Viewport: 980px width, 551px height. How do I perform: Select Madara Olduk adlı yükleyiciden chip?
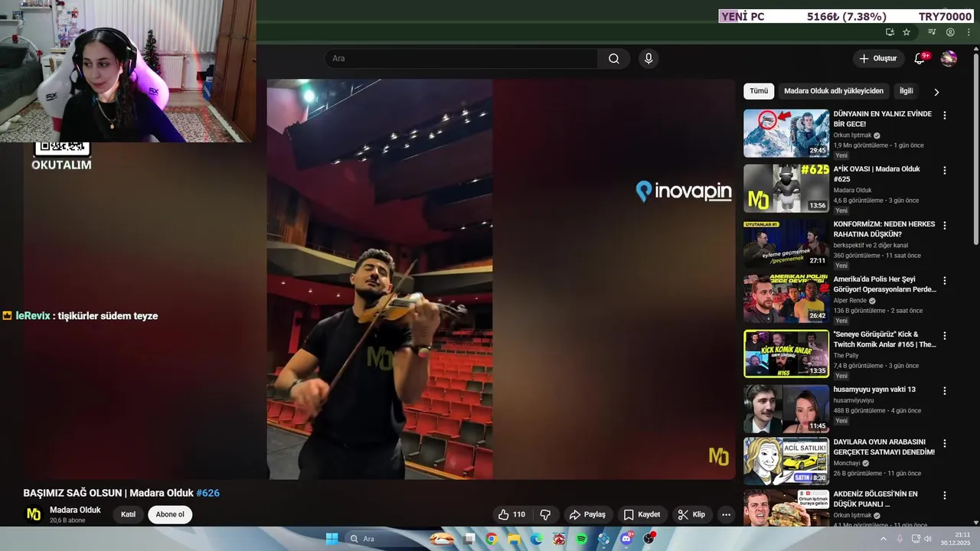(834, 91)
